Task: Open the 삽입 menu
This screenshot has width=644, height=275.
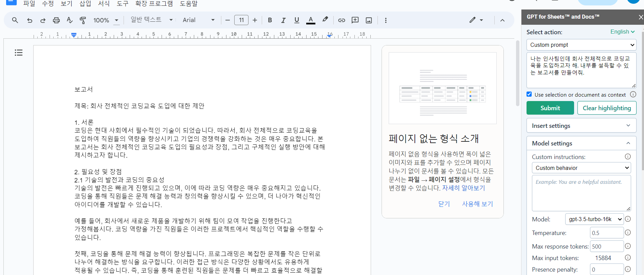Action: click(x=85, y=3)
